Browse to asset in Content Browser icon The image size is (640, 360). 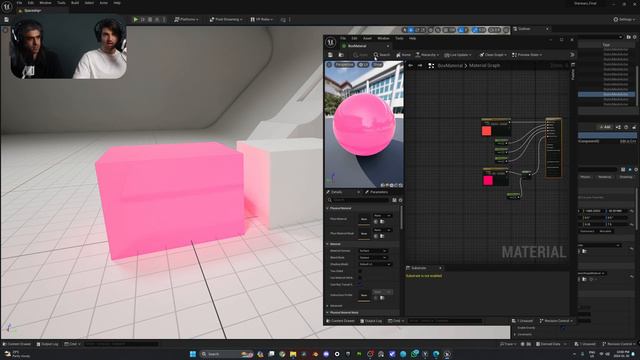pyautogui.click(x=341, y=55)
